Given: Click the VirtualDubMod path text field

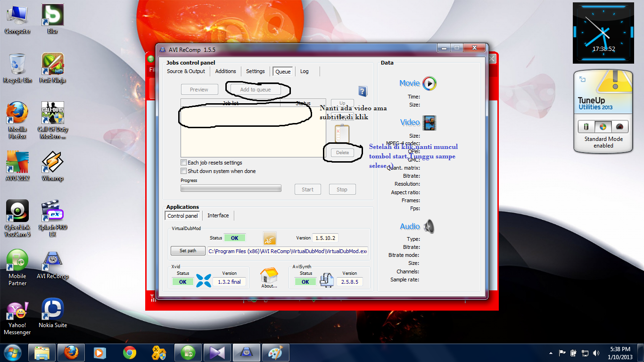Looking at the screenshot, I should point(288,251).
